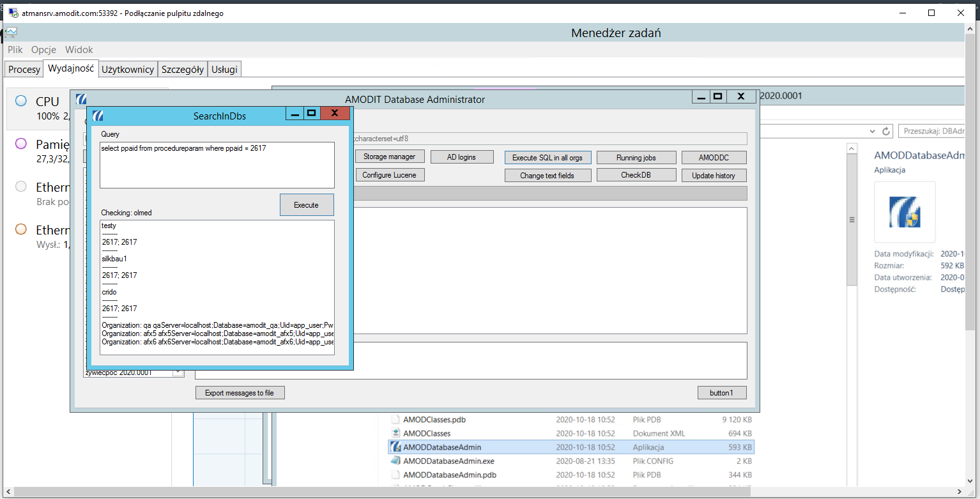This screenshot has height=499, width=980.
Task: Select the AMODDatabaseAdmin application file
Action: [571, 447]
